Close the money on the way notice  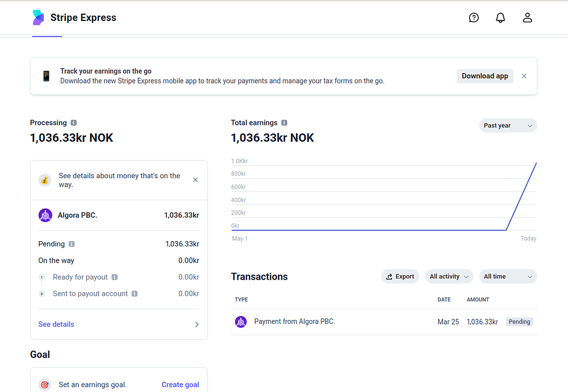coord(195,180)
